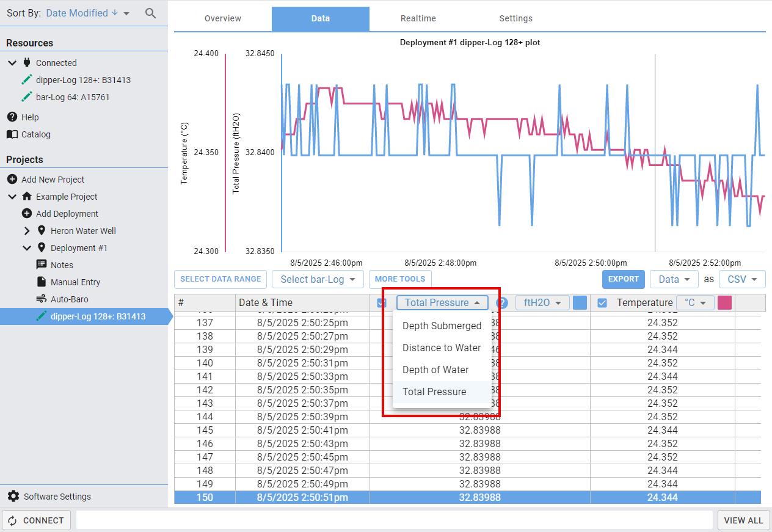Click the EXPORT button

[624, 279]
